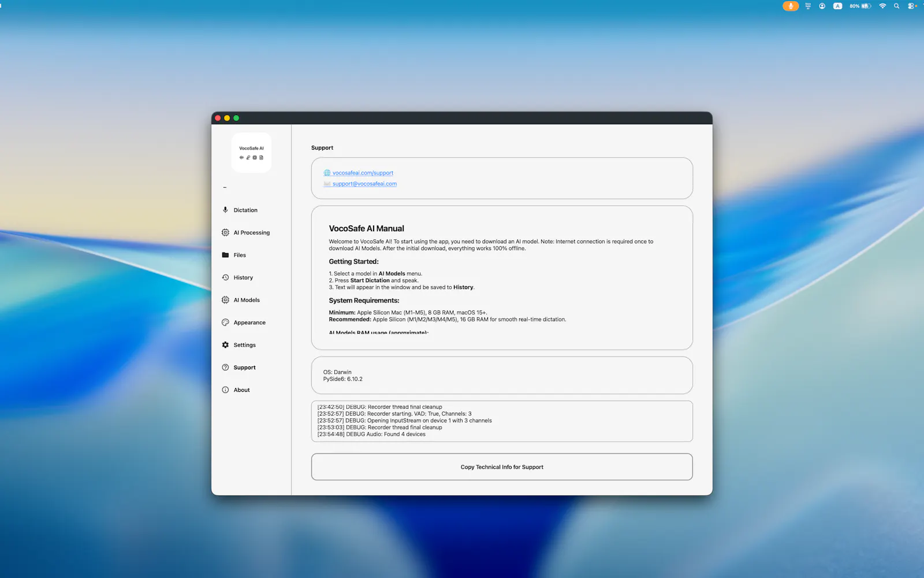924x578 pixels.
Task: Click the support@vocosafeai.com email link
Action: coord(364,184)
